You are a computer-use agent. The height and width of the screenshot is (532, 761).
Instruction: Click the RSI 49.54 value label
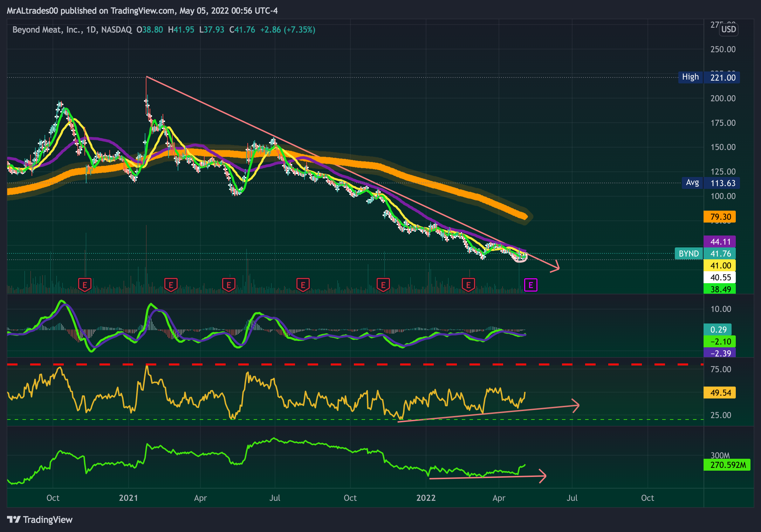click(720, 393)
